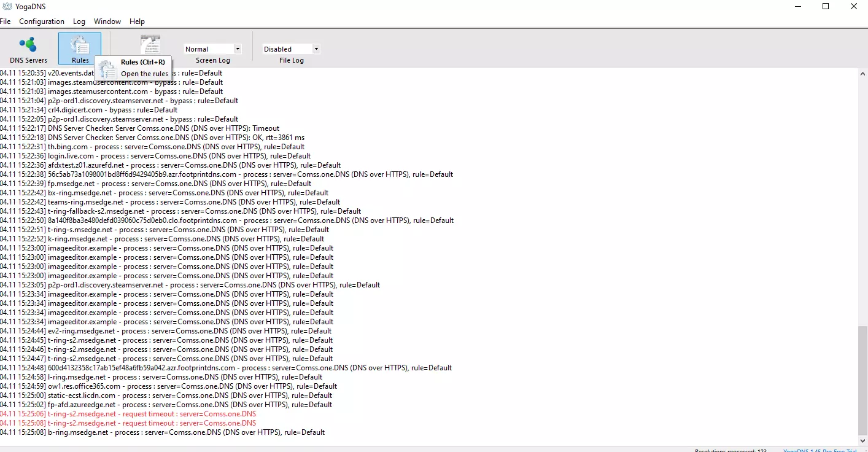The height and width of the screenshot is (452, 868).
Task: Select the crl4.digicert.com bypass log line
Action: point(88,110)
